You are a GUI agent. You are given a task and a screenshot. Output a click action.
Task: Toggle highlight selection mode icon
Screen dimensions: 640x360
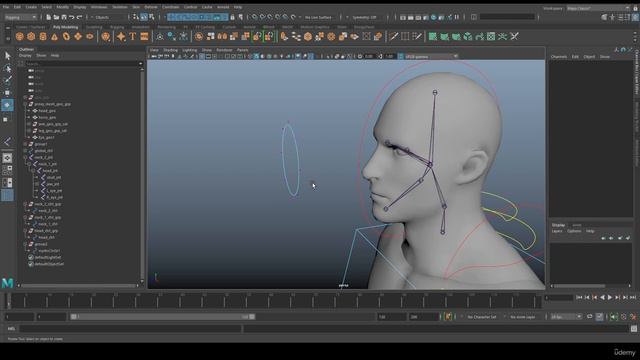pyautogui.click(x=241, y=17)
